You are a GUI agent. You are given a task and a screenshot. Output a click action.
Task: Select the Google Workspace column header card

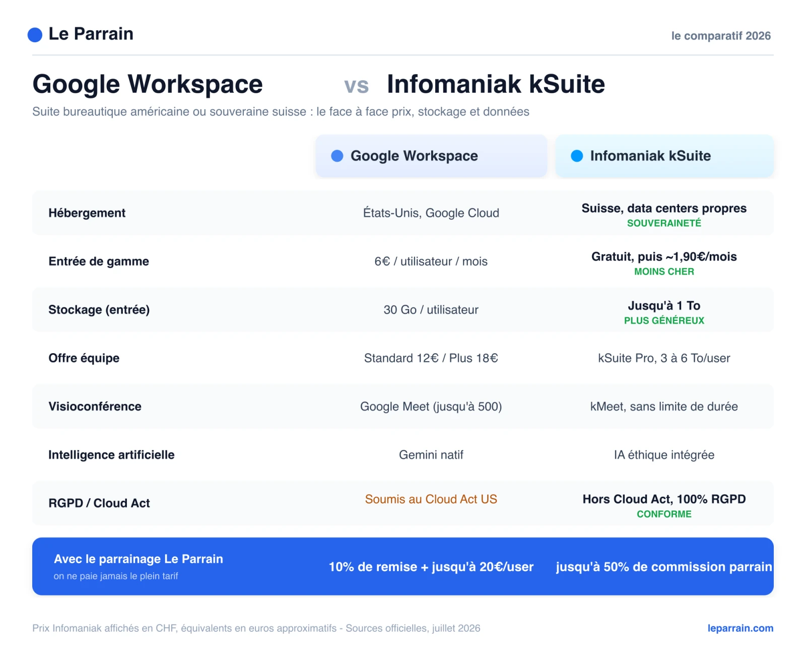[431, 156]
